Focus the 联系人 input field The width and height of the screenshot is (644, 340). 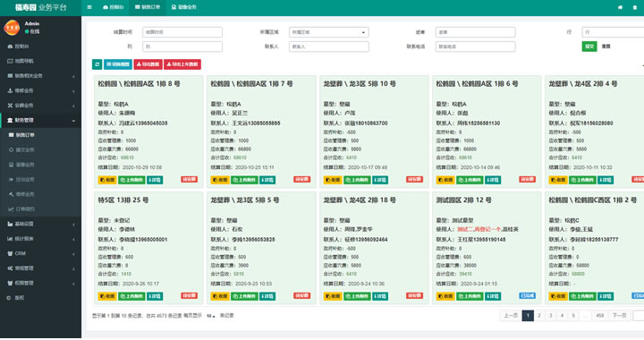(x=329, y=47)
